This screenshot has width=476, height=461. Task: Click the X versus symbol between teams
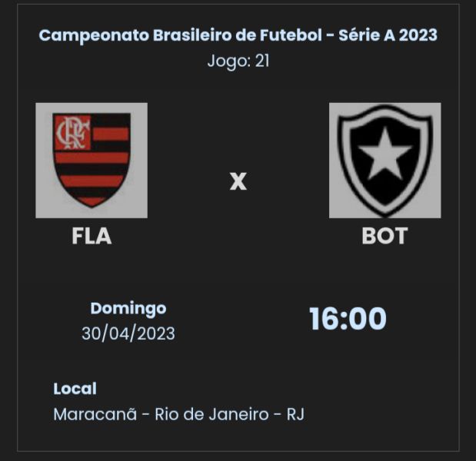pos(238,182)
